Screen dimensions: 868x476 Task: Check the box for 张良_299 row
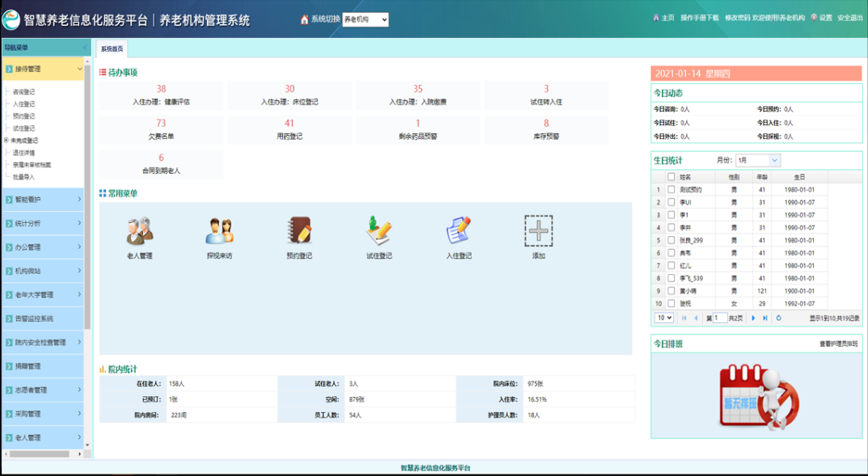click(671, 241)
